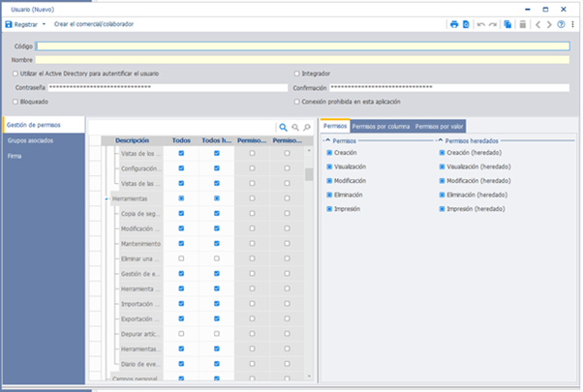Click the second gray magnifier icon
The height and width of the screenshot is (392, 583).
(x=295, y=128)
